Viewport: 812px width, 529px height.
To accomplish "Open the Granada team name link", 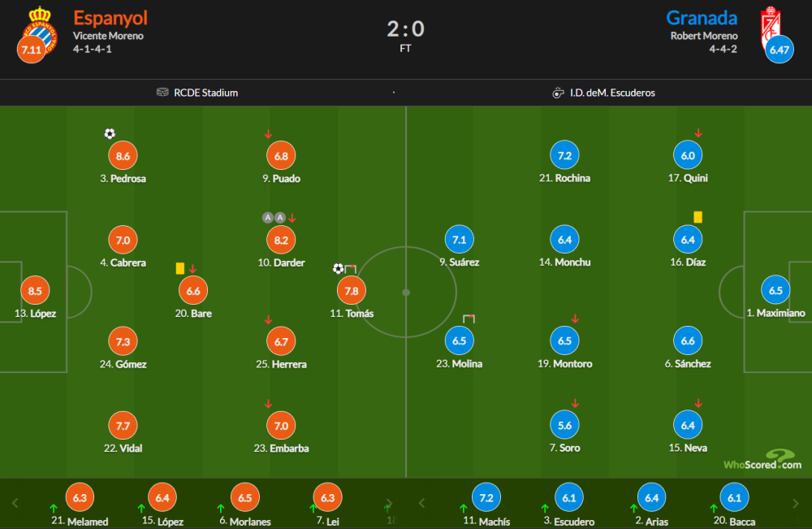I will [702, 18].
